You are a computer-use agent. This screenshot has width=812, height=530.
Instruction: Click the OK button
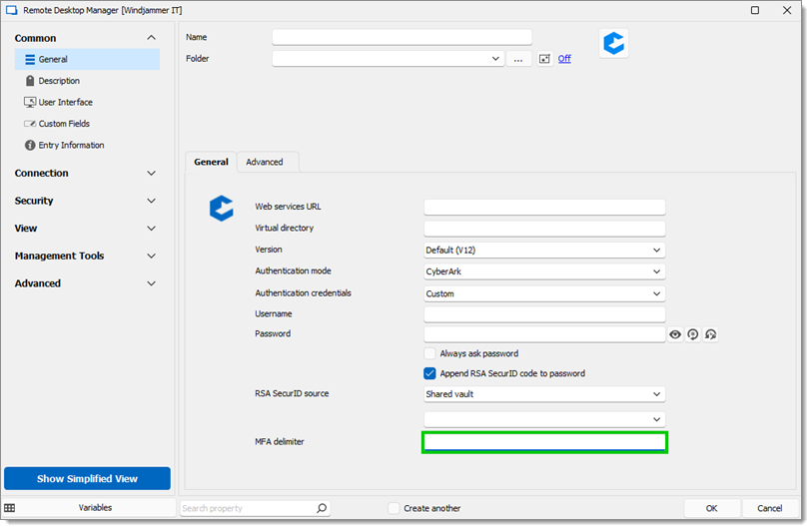711,508
